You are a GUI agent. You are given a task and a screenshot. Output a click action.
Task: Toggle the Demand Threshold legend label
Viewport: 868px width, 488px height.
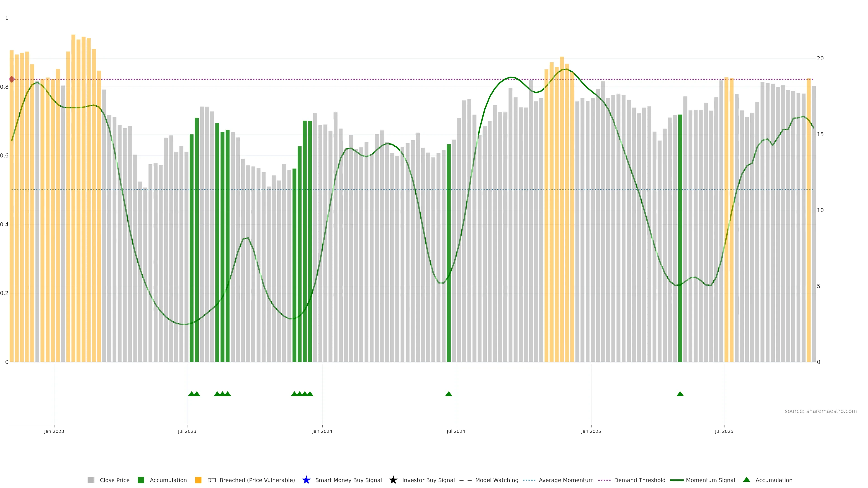click(639, 480)
